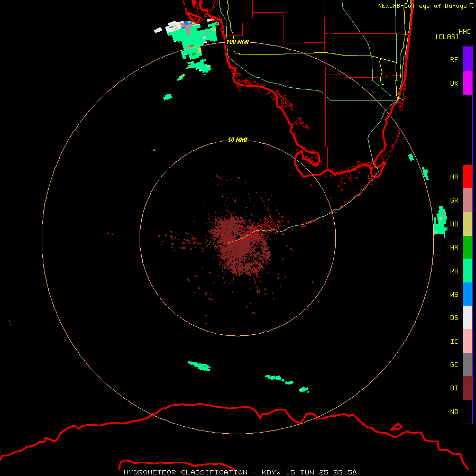Select the GC gray legend swatch

[x=467, y=364]
